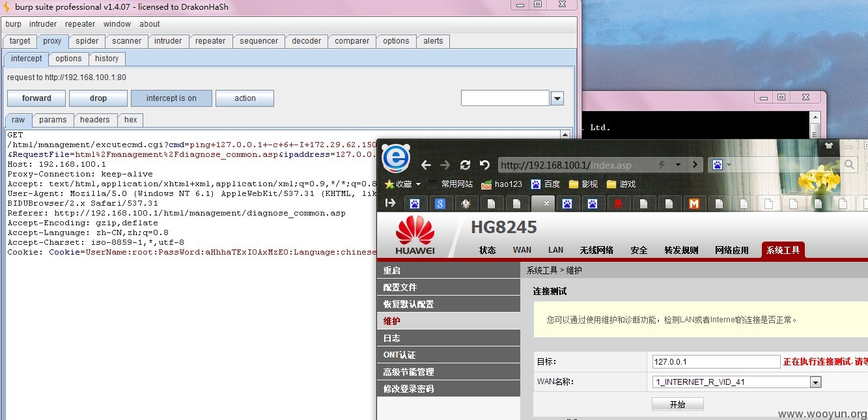Image resolution: width=868 pixels, height=420 pixels.
Task: Open the 安全 router tab
Action: tap(639, 250)
